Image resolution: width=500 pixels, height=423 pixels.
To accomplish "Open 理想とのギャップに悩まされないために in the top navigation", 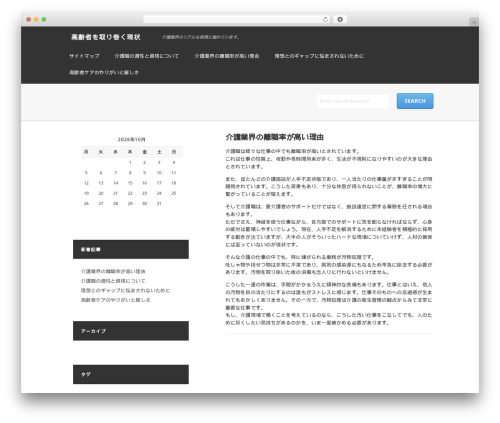I will point(319,56).
